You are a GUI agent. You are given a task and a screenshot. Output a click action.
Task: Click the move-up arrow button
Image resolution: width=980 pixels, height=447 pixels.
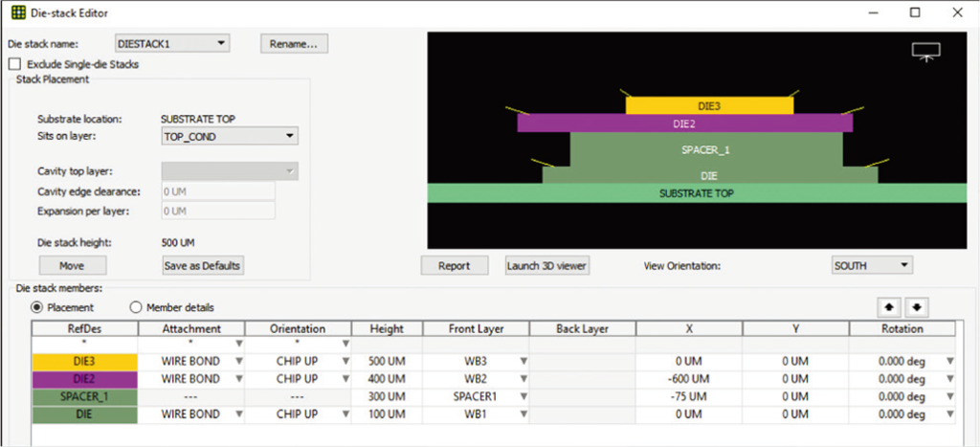pyautogui.click(x=890, y=307)
